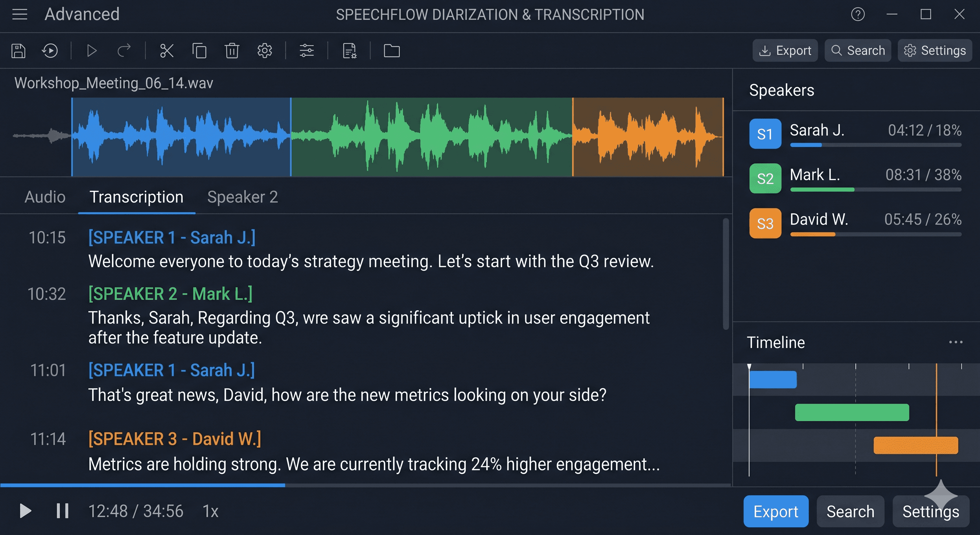This screenshot has height=535, width=980.
Task: Click the 11:14 timestamp
Action: tap(48, 439)
